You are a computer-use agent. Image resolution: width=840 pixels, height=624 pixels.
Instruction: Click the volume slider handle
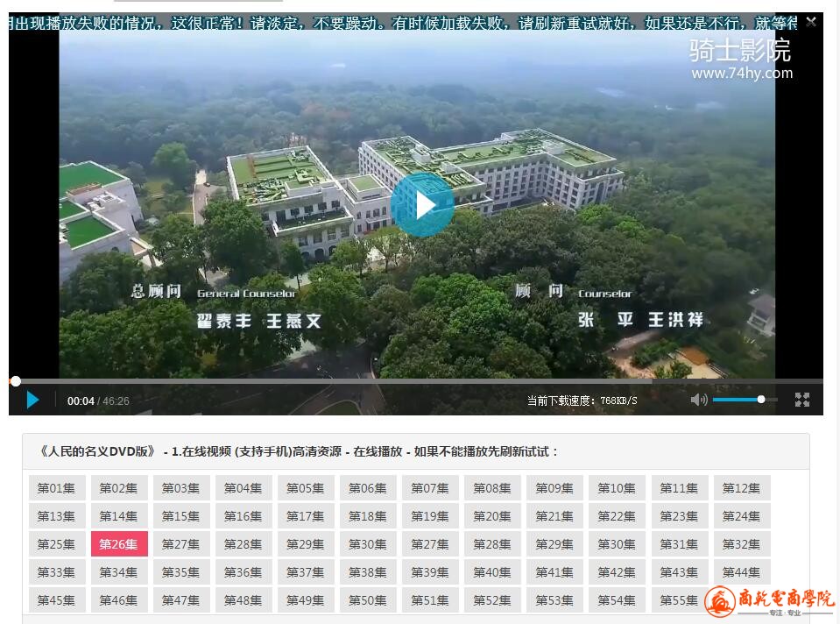tap(760, 400)
